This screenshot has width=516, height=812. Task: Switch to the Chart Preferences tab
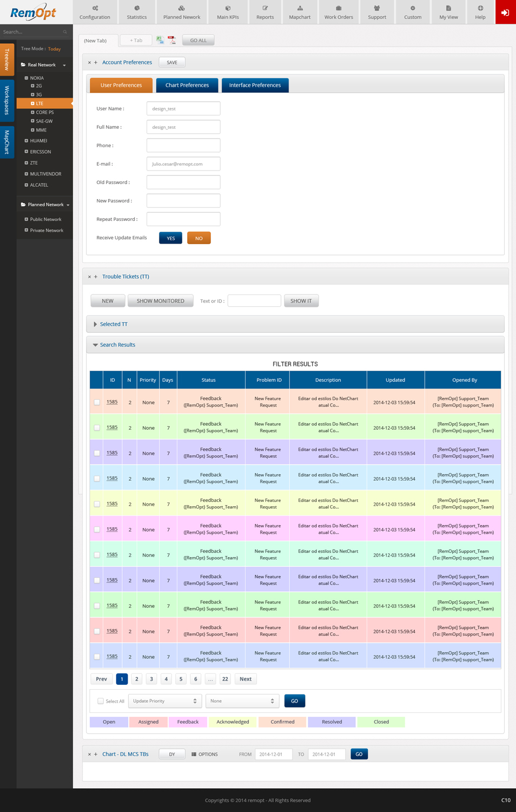pyautogui.click(x=187, y=86)
